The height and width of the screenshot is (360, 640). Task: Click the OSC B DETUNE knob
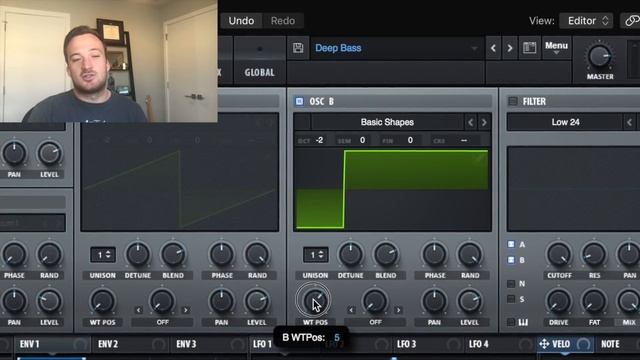[351, 254]
